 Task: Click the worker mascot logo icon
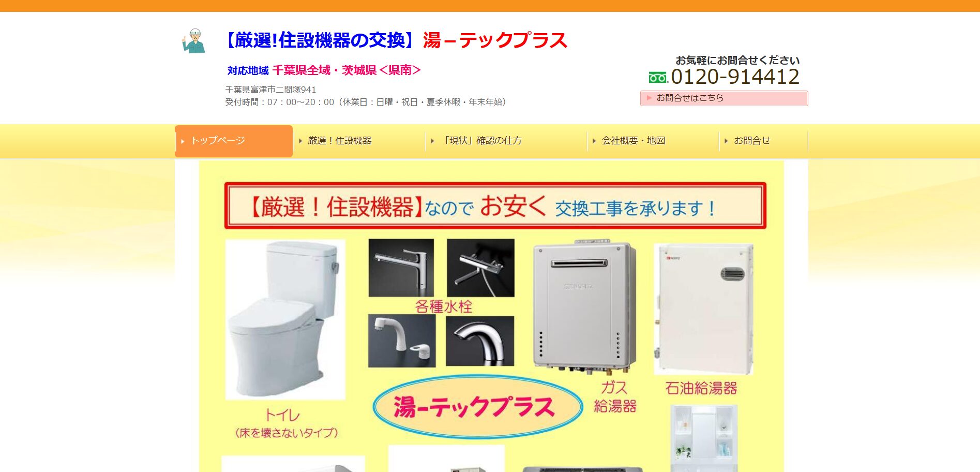click(x=193, y=41)
